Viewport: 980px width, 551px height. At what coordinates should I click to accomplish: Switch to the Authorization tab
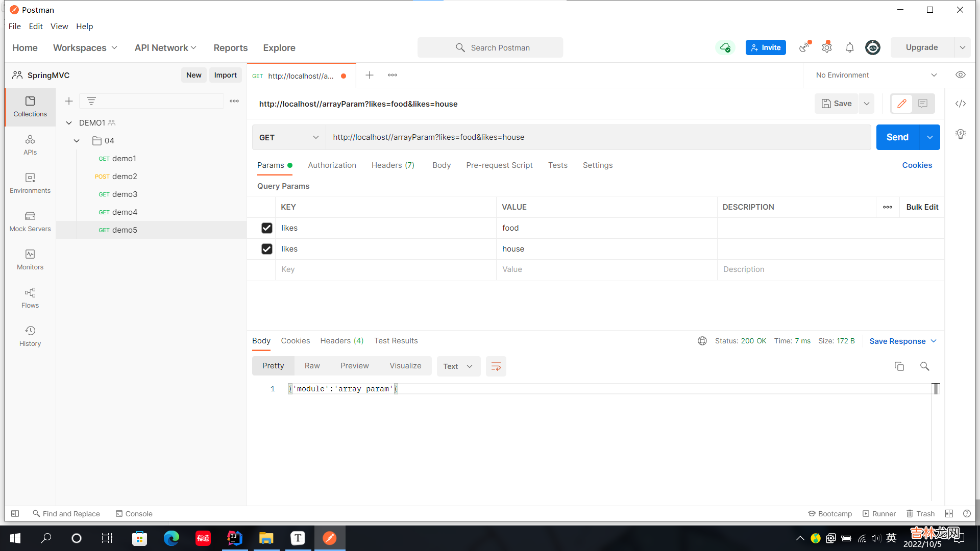332,165
